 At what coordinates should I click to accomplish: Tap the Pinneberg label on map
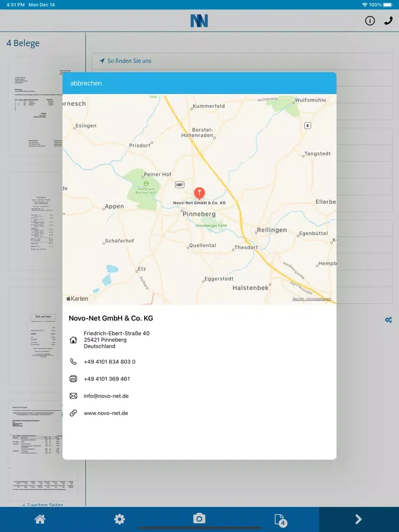199,214
